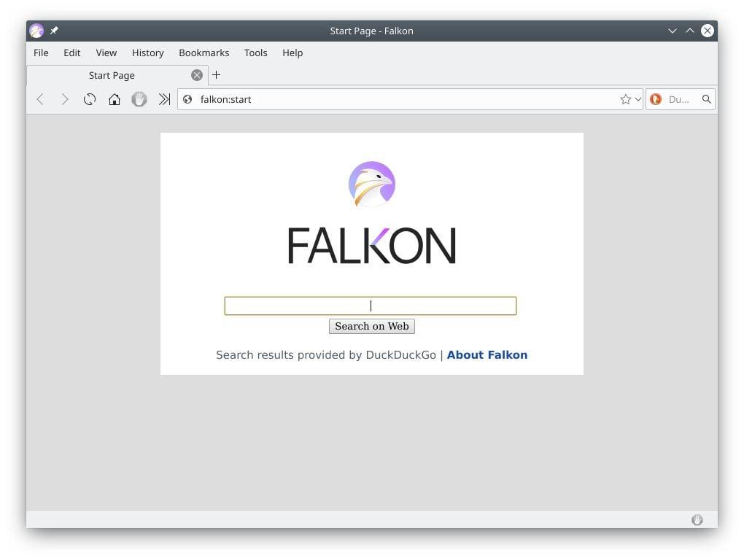Open the Help menu
This screenshot has width=744, height=560.
(x=292, y=52)
